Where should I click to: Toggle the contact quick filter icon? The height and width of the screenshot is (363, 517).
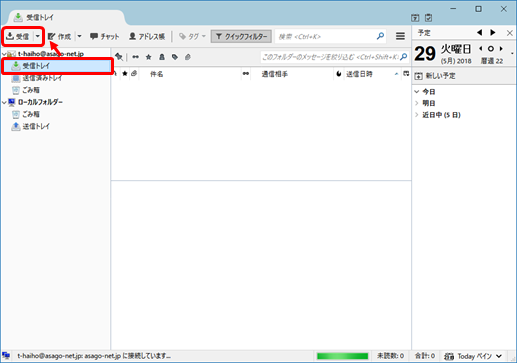tap(162, 57)
